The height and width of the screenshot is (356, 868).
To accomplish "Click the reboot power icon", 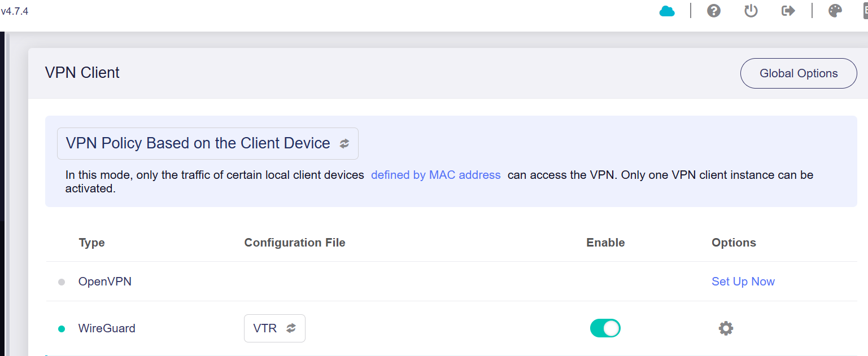I will coord(751,11).
